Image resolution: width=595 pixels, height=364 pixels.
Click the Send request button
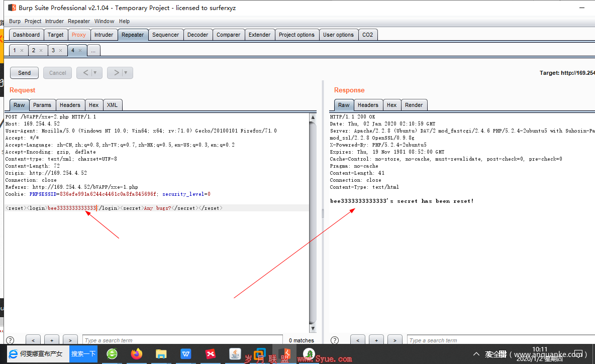click(24, 73)
